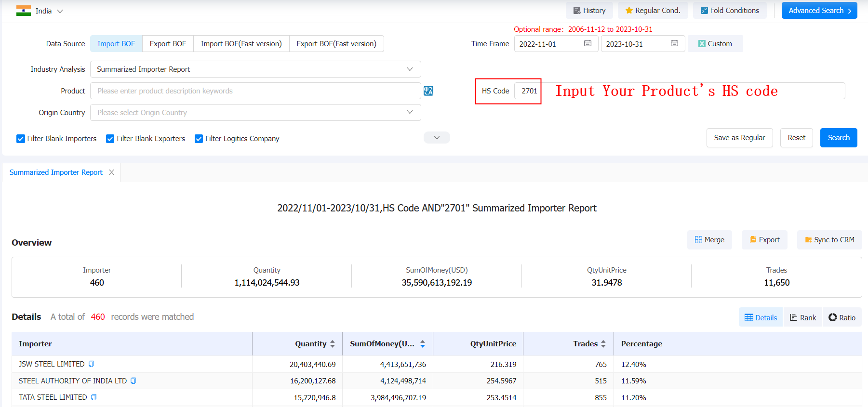Open importer TATA STEEL LIMITED
This screenshot has width=868, height=407.
click(x=53, y=397)
